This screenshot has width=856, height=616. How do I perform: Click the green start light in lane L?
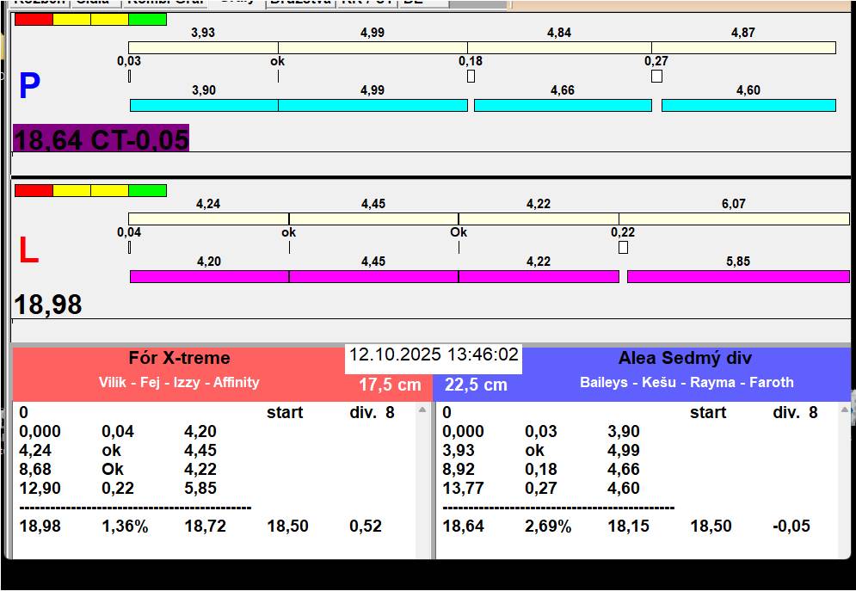click(147, 191)
